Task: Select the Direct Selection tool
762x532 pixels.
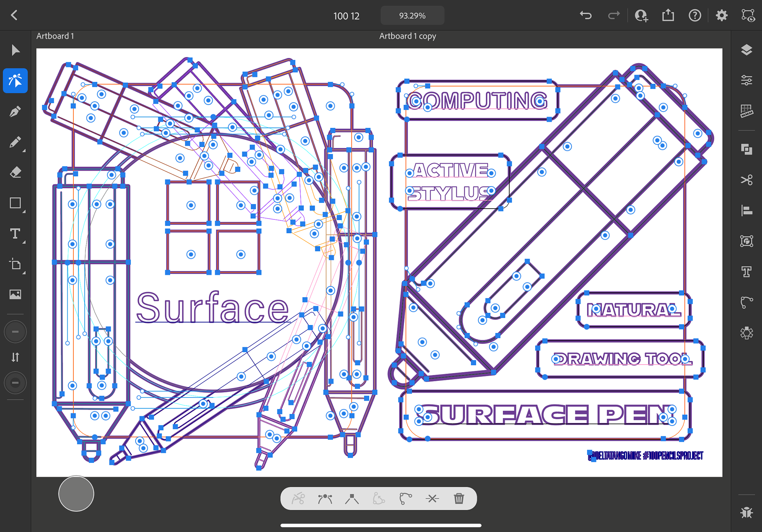Action: click(x=15, y=81)
